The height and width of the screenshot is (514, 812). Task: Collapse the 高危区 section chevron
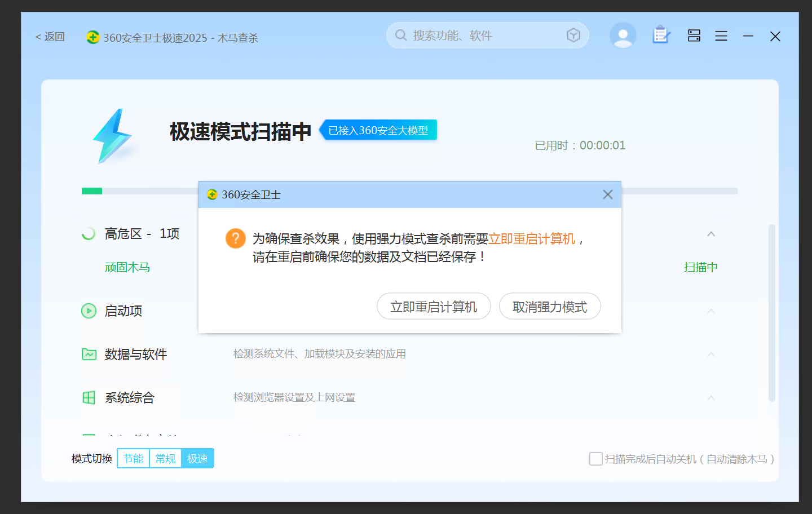pos(711,234)
